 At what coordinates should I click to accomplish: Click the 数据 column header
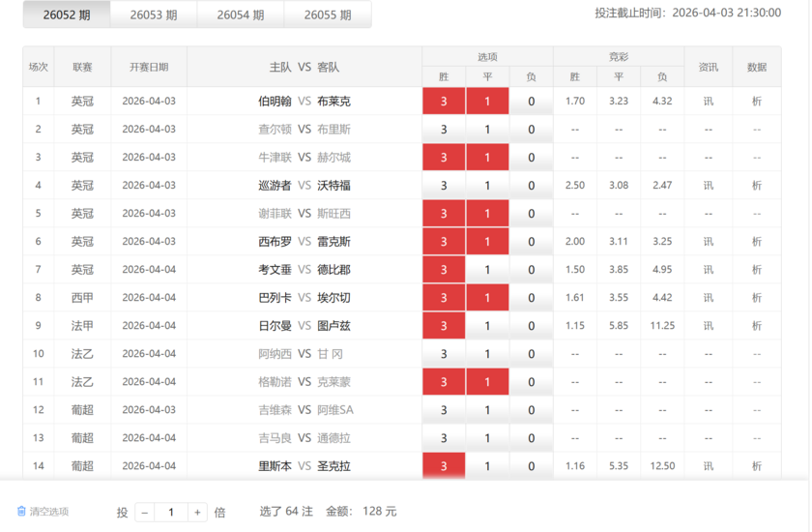(757, 67)
